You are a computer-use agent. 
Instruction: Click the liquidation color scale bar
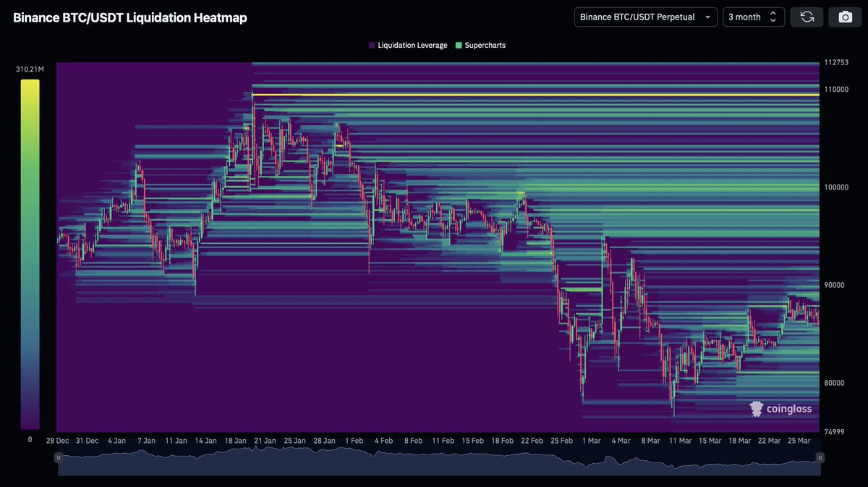click(x=30, y=254)
